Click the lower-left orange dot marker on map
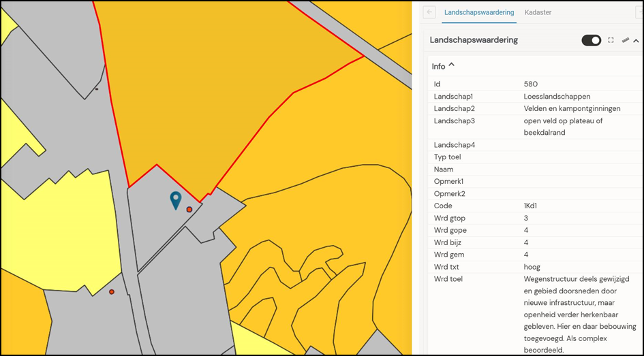The height and width of the screenshot is (356, 644). pos(112,292)
